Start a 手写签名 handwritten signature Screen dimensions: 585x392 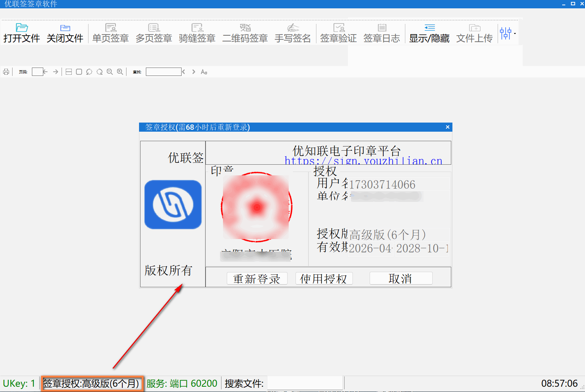tap(292, 33)
